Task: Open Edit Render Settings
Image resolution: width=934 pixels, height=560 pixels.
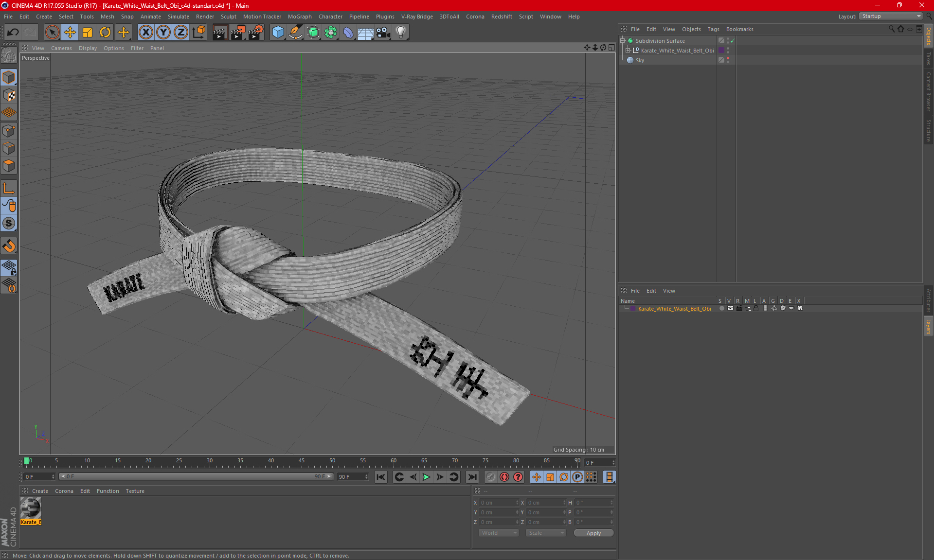Action: [x=256, y=32]
